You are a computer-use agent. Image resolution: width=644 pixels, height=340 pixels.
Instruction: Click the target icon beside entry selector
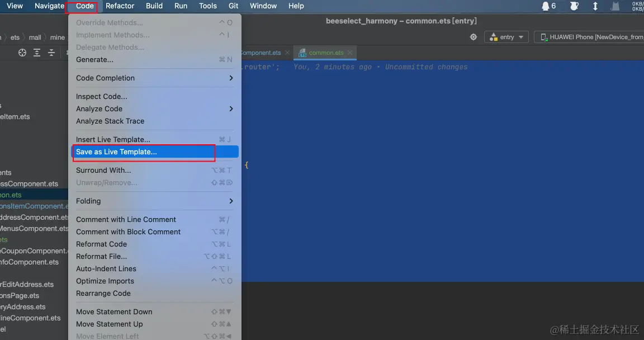(473, 37)
